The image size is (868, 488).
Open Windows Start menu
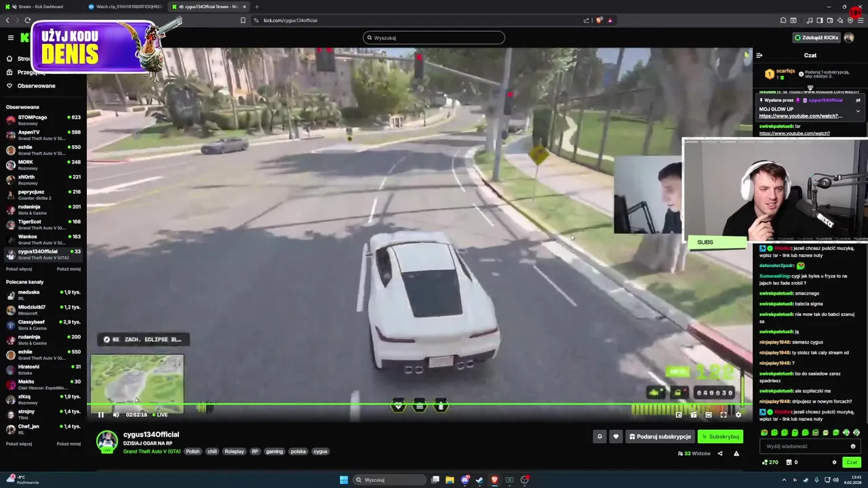tap(344, 480)
